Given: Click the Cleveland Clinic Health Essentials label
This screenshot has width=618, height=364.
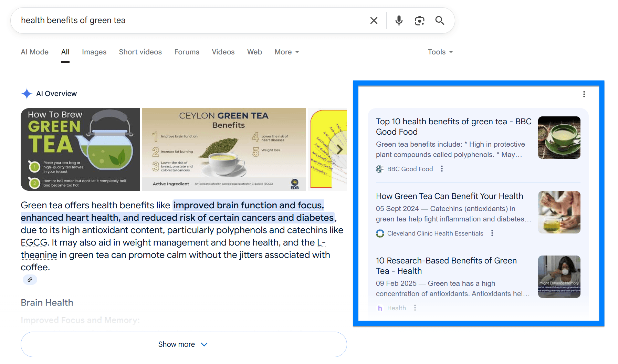Looking at the screenshot, I should pyautogui.click(x=435, y=233).
